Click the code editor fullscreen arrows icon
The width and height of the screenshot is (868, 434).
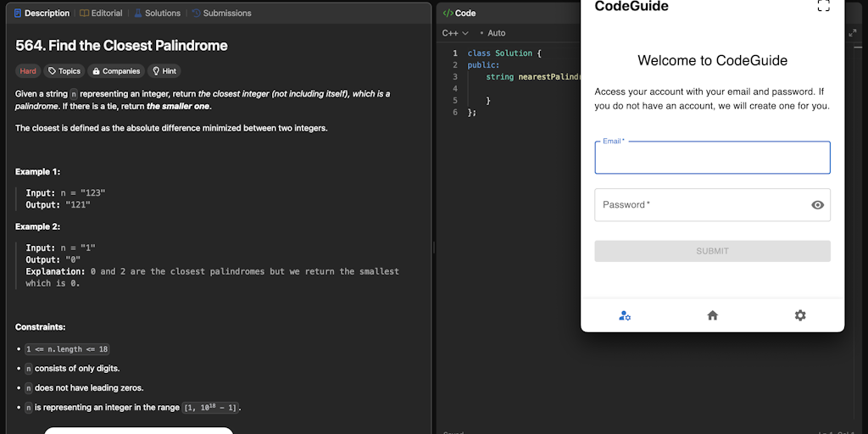pos(853,33)
